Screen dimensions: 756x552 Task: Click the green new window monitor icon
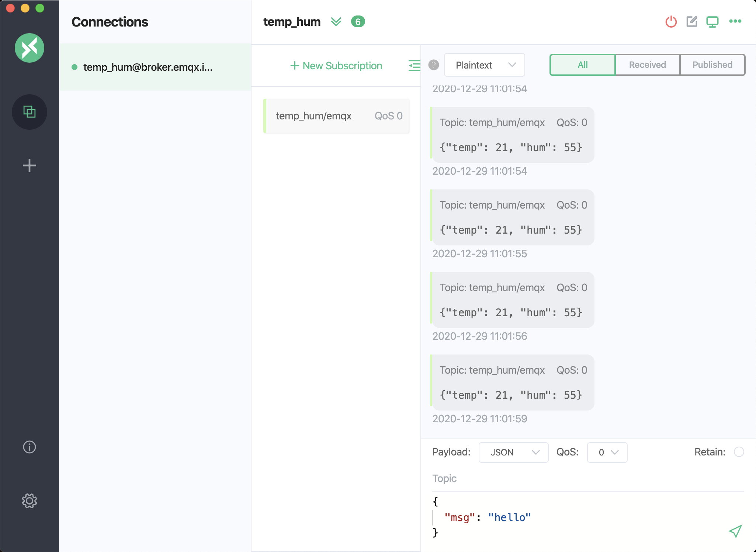(x=712, y=22)
